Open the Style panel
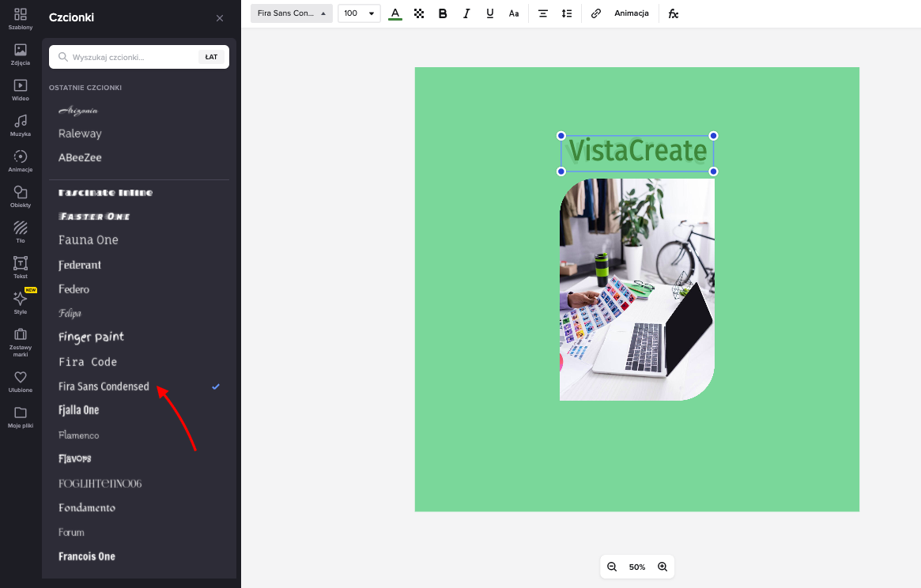 tap(21, 303)
